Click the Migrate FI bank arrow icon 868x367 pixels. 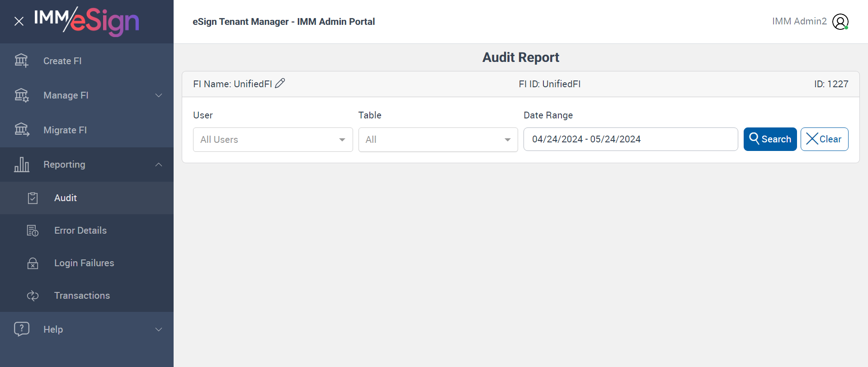pos(21,130)
